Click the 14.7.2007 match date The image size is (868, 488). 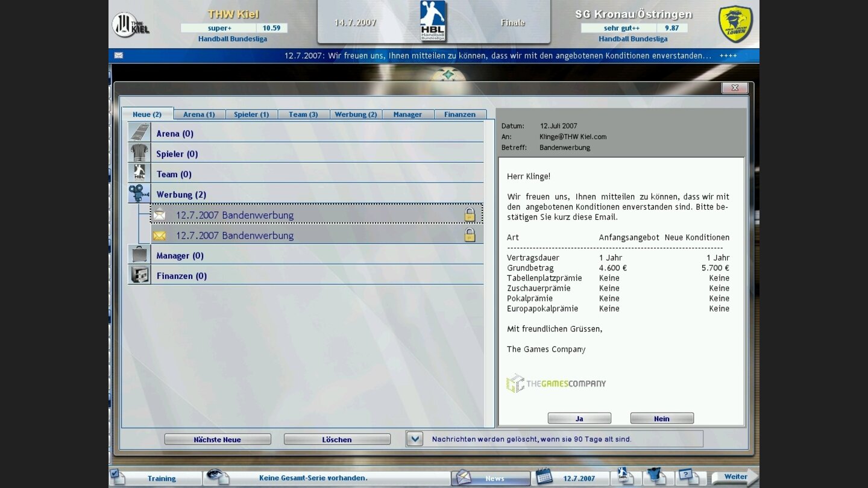pos(355,22)
